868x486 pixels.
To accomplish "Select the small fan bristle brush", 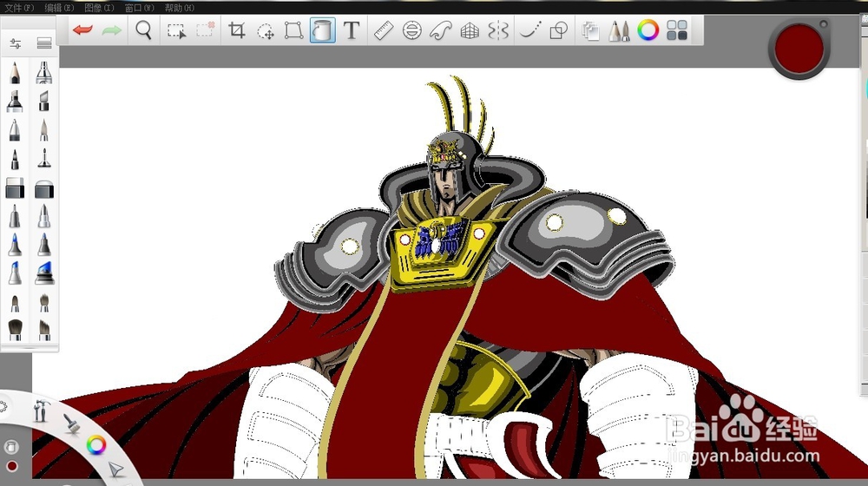I will pos(43,303).
